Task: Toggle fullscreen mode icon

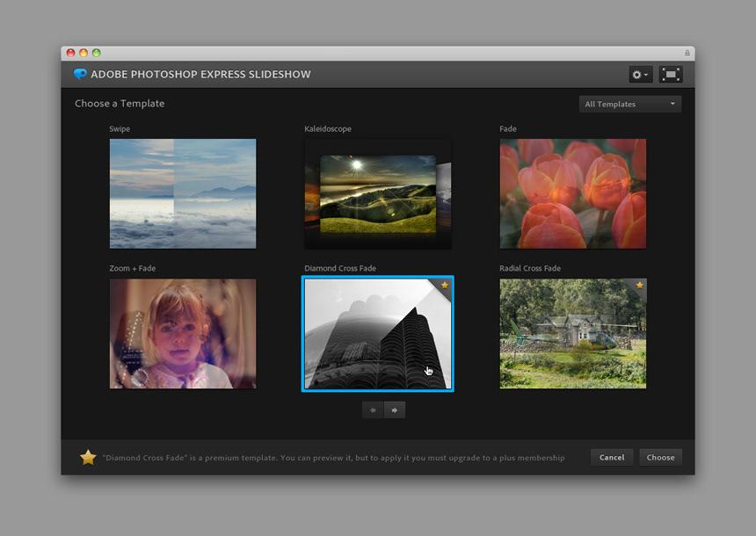Action: coord(671,75)
